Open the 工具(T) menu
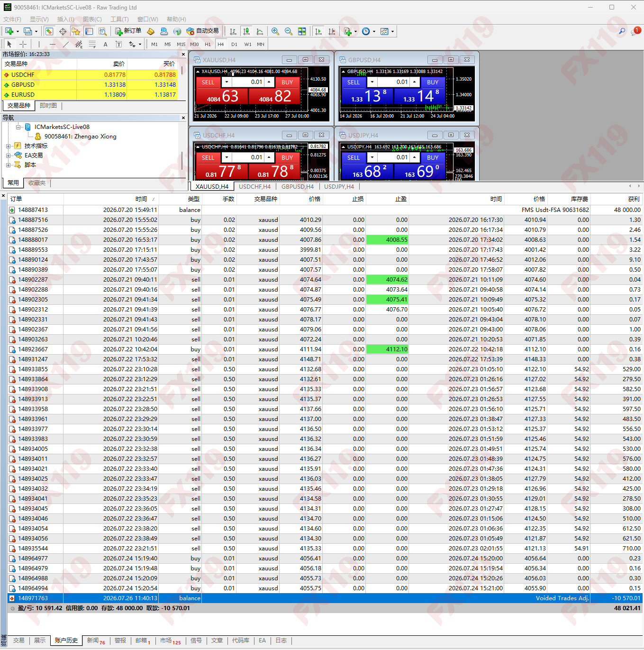The width and height of the screenshot is (644, 650). [x=119, y=19]
